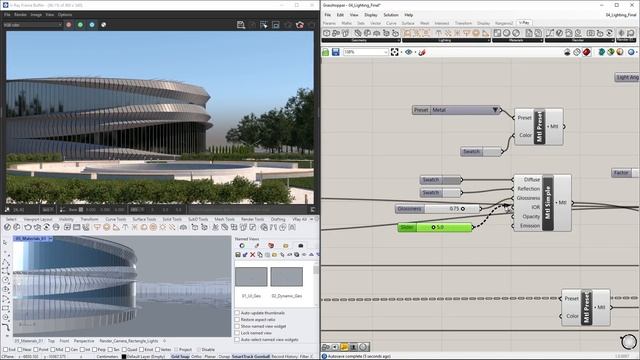Open the Frame Buffer Render menu

20,15
